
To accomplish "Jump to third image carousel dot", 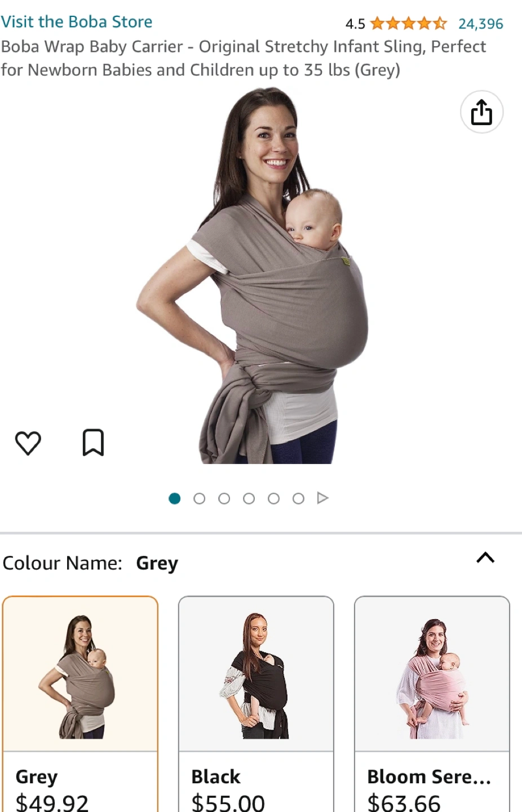I will 224,498.
